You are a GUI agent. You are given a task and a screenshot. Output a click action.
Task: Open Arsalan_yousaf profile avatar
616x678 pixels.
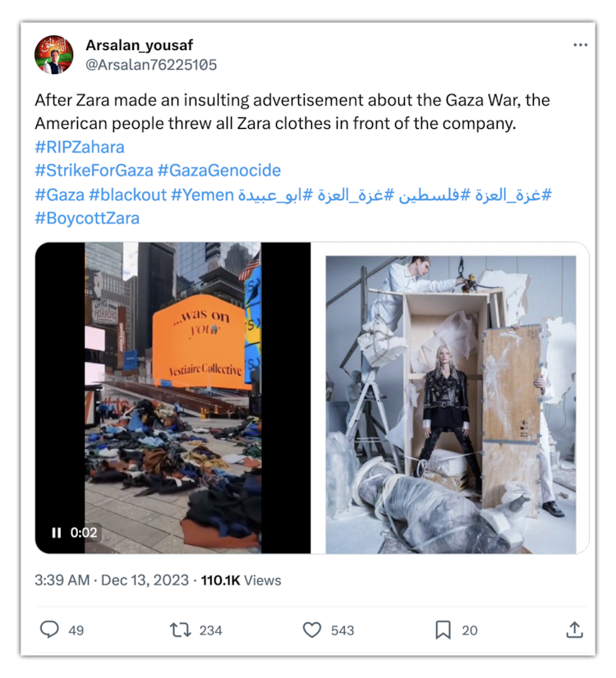tap(53, 55)
